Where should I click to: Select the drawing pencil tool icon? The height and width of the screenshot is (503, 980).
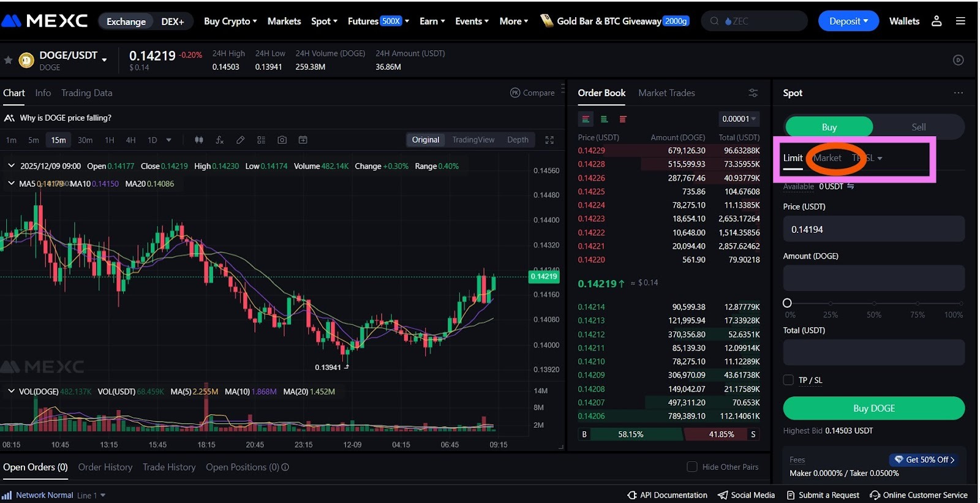pyautogui.click(x=241, y=140)
